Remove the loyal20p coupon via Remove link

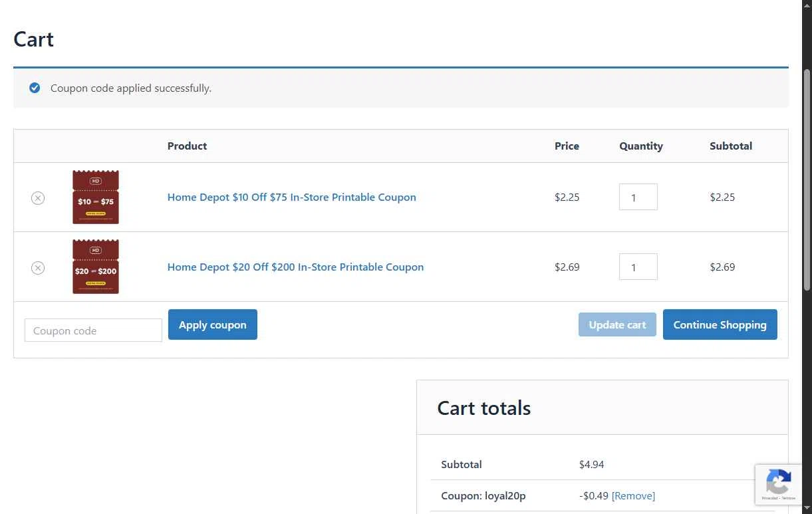(x=633, y=495)
